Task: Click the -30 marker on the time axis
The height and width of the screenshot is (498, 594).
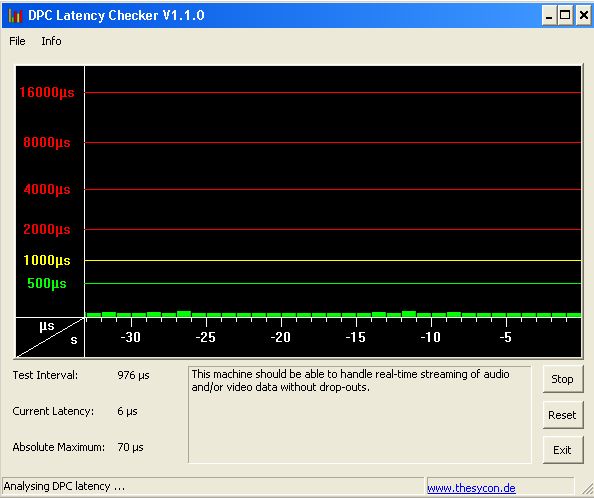Action: pos(130,337)
